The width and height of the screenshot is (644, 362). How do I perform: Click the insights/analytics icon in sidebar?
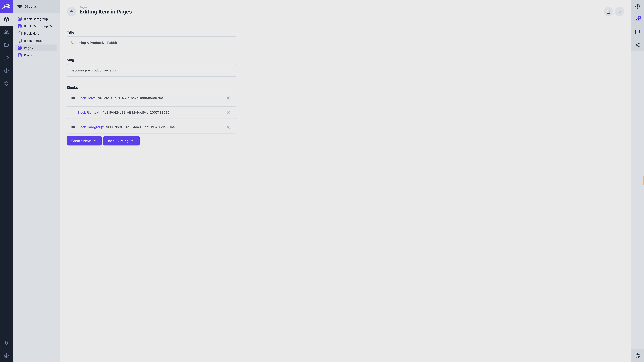[6, 57]
